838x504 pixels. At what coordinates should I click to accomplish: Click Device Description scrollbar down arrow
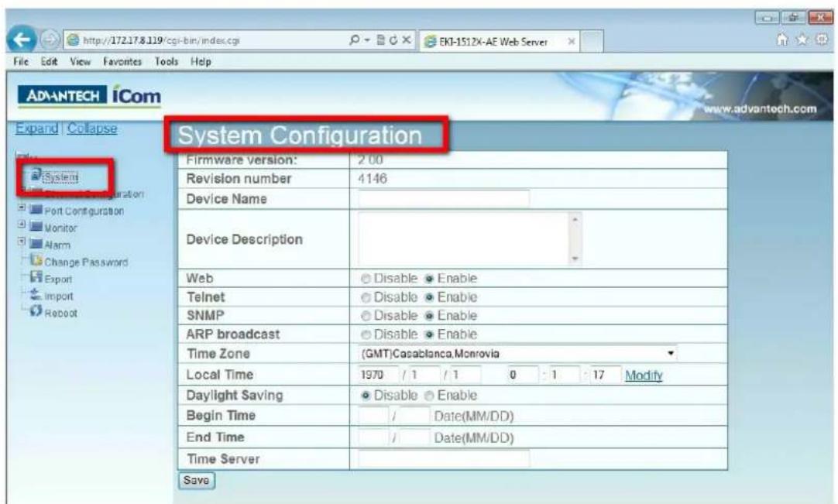click(x=575, y=259)
